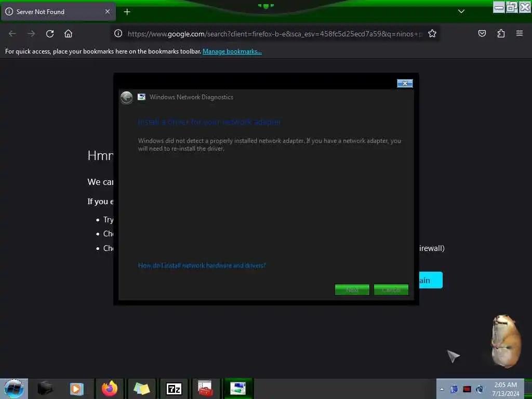Launch the media player taskbar icon

point(77,389)
